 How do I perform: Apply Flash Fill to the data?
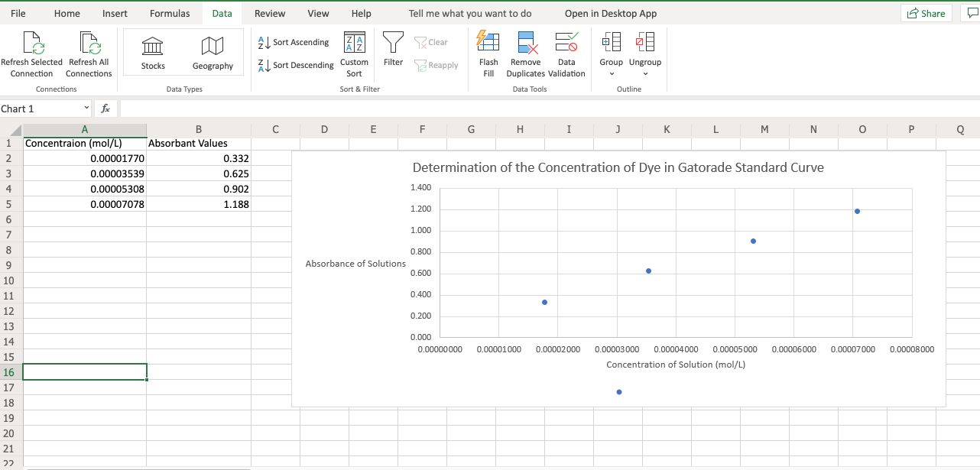(488, 52)
